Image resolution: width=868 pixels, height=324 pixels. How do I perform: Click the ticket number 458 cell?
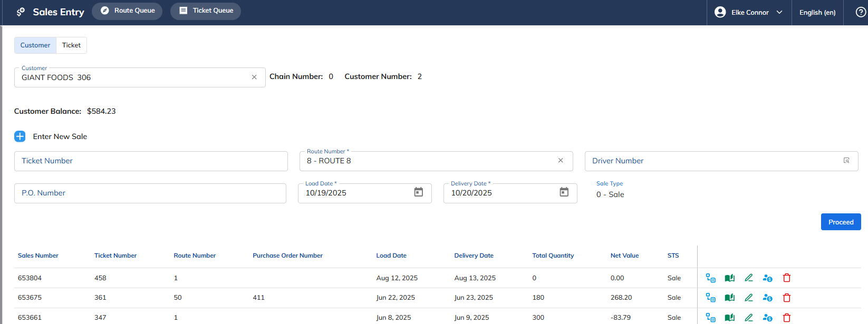100,278
